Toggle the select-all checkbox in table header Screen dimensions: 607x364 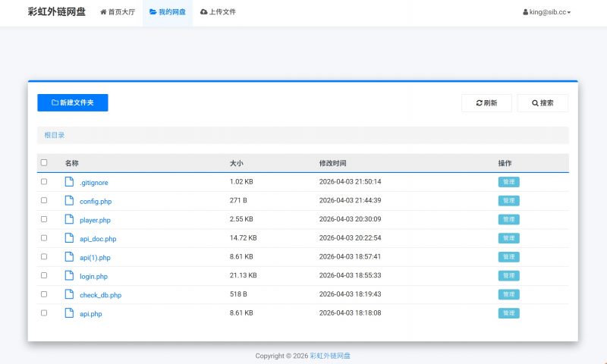tap(44, 163)
